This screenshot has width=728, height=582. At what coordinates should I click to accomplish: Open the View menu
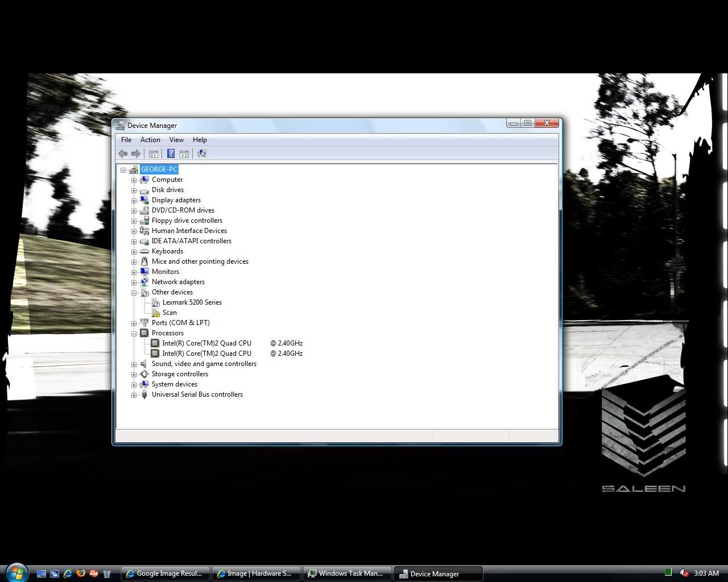(x=176, y=140)
